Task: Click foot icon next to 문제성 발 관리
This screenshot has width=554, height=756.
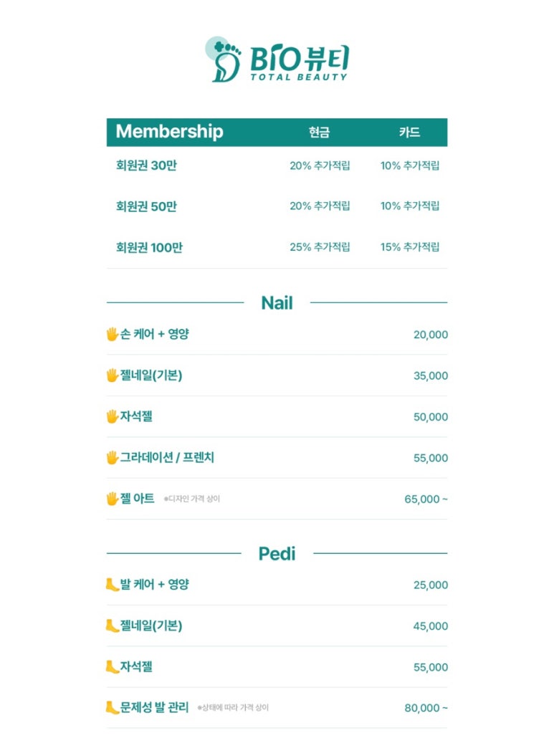Action: (113, 708)
